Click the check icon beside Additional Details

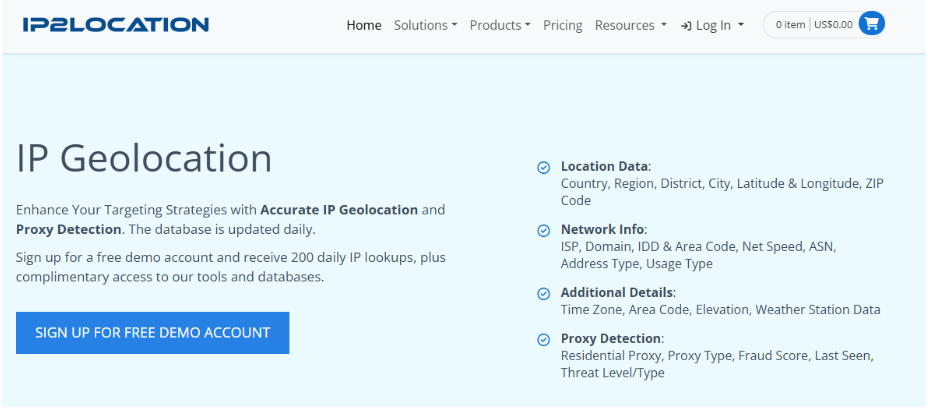[x=543, y=294]
